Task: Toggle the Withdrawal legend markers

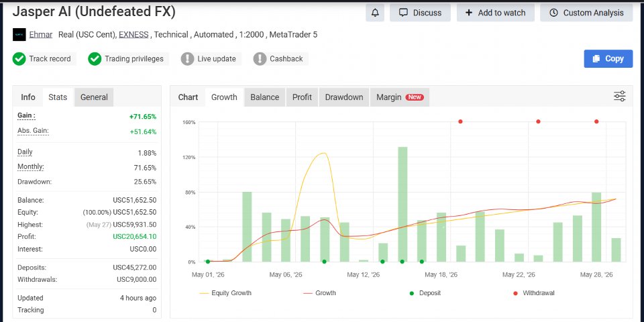Action: coord(534,293)
